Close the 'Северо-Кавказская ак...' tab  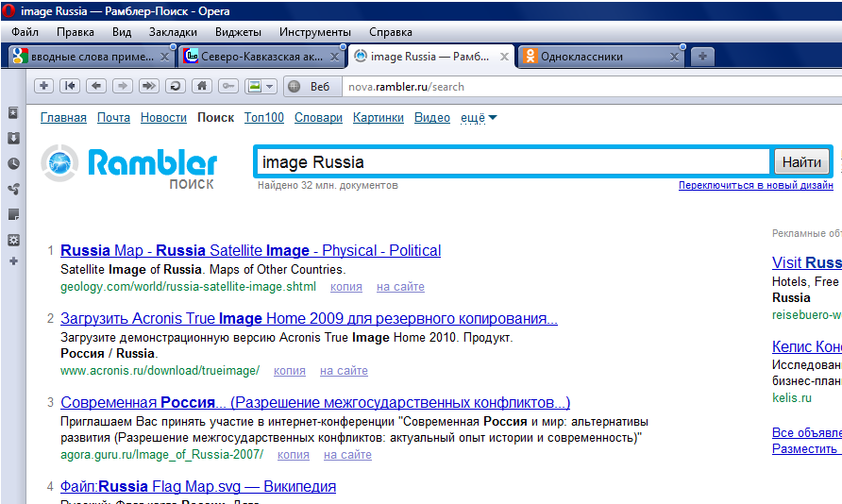pos(334,57)
